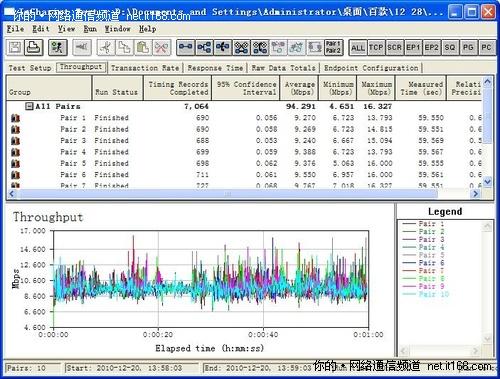Collapse the All Pairs group
500x379 pixels.
29,106
